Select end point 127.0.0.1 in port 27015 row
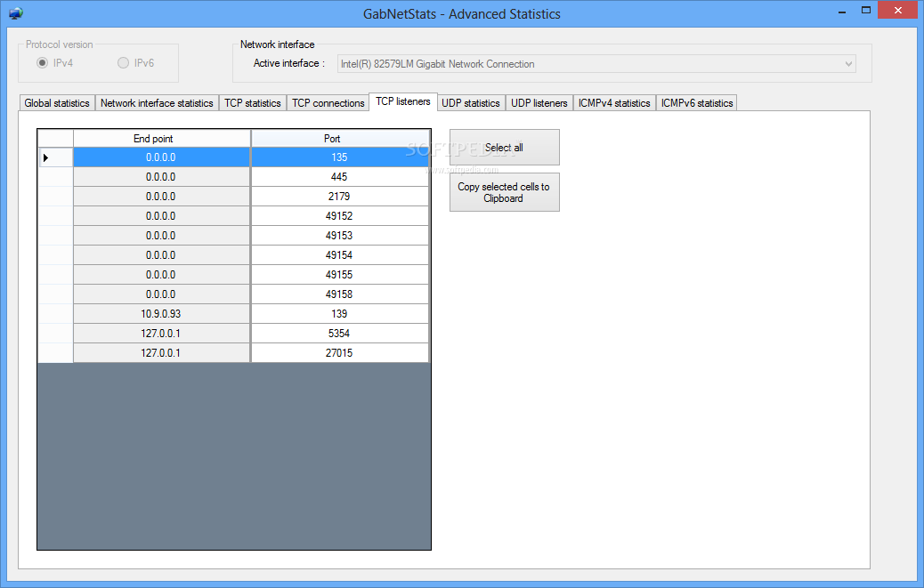 161,352
